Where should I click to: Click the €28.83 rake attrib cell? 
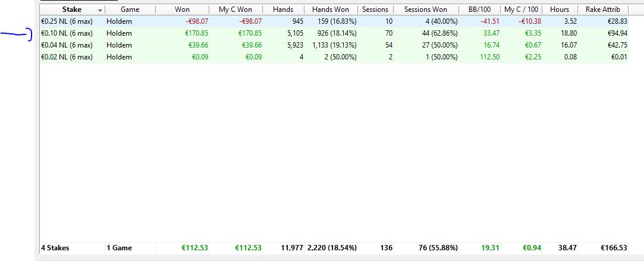(617, 21)
